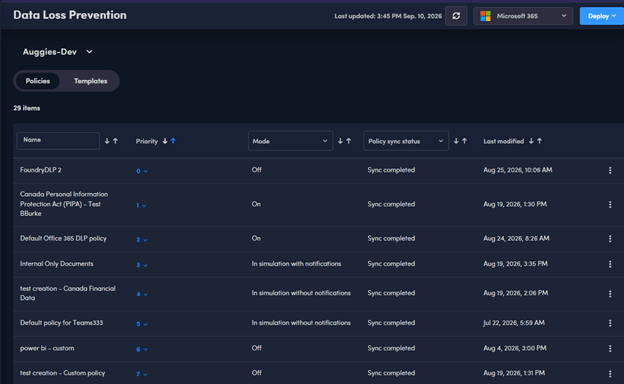Viewport: 624px width, 384px height.
Task: Expand priority 7 dropdown for test creation - Custom policy
Action: pos(142,374)
